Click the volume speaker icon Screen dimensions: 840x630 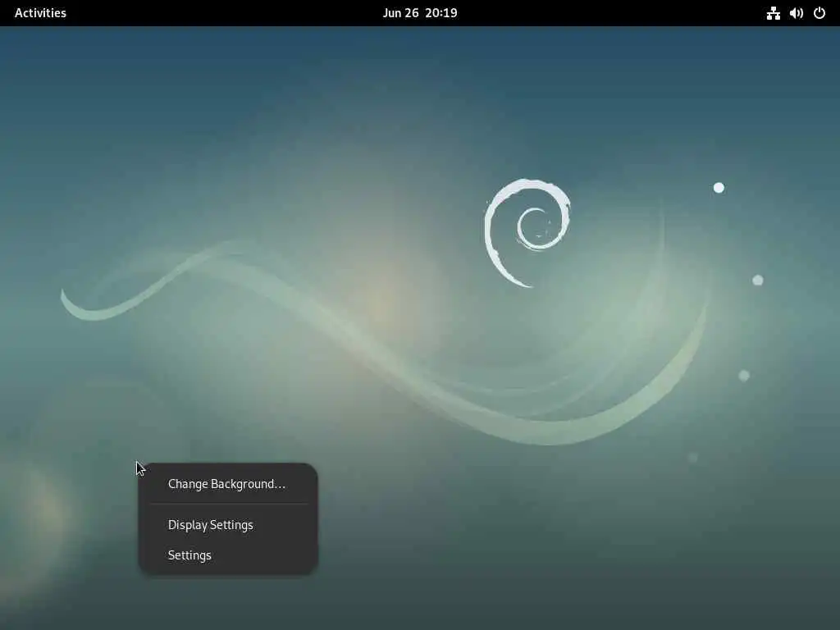(x=796, y=13)
